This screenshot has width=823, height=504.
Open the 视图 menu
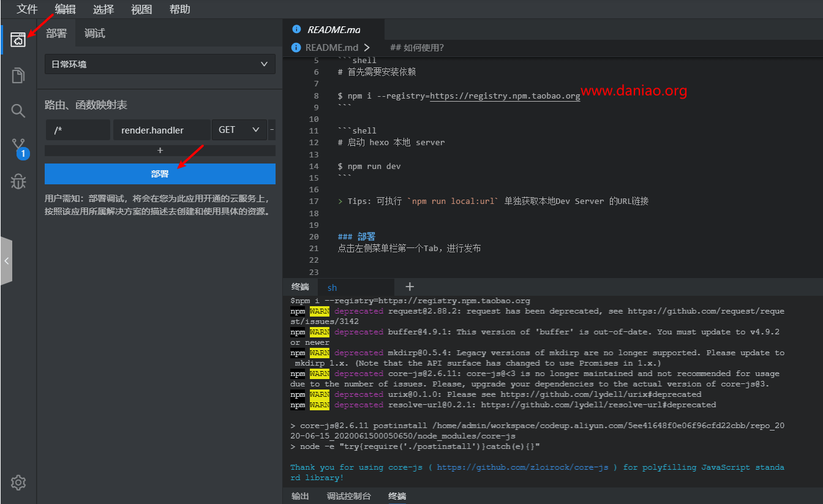pos(141,9)
